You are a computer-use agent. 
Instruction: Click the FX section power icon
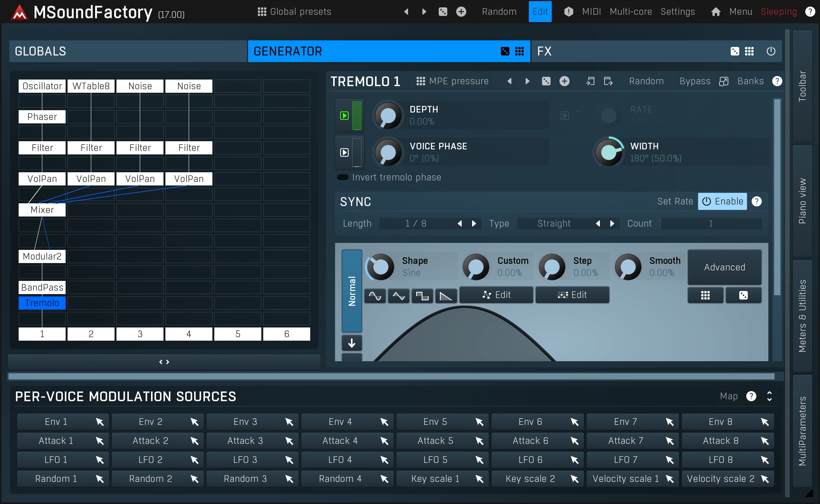[x=771, y=51]
